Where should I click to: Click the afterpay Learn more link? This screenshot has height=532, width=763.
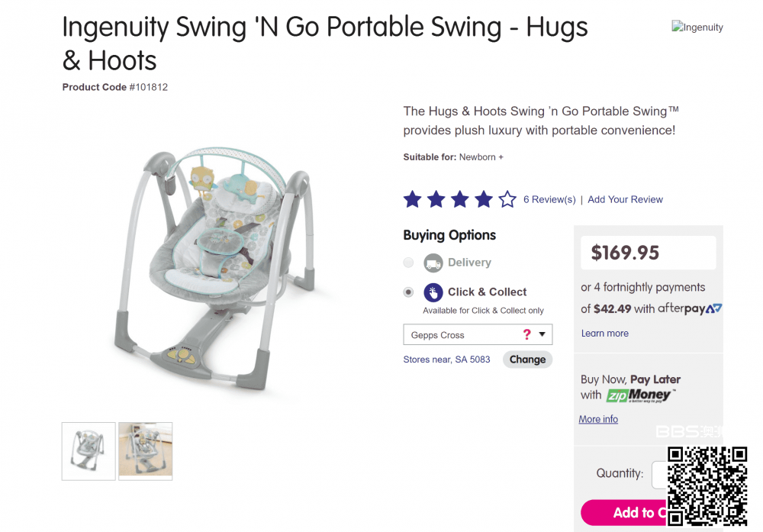604,334
